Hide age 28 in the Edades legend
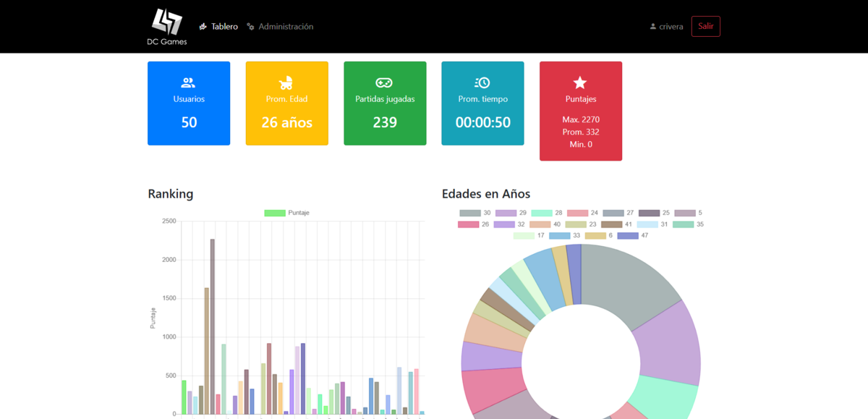 547,213
